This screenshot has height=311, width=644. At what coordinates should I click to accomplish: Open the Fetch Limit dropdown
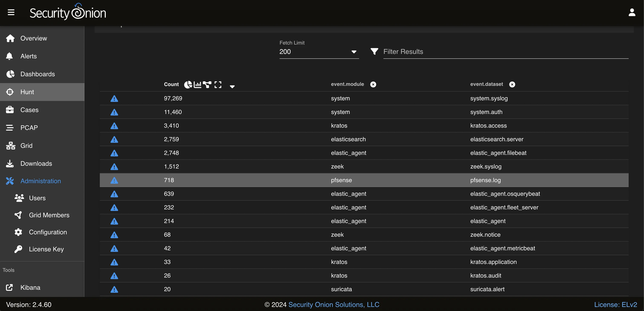[x=319, y=52]
